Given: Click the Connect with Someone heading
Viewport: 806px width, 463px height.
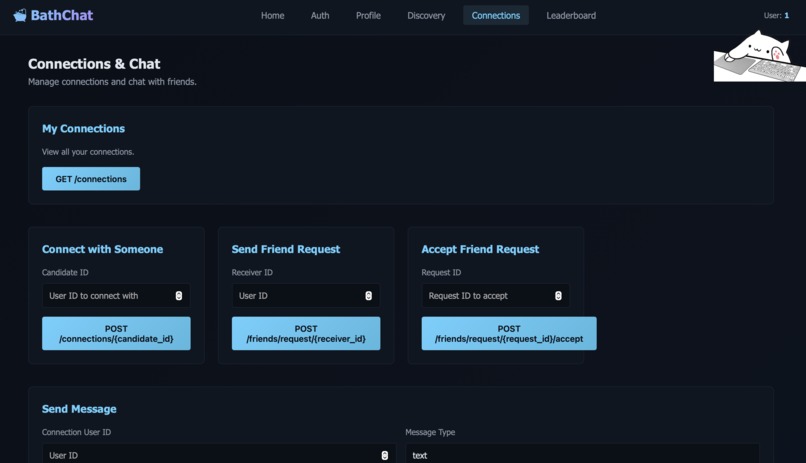Looking at the screenshot, I should pos(102,249).
